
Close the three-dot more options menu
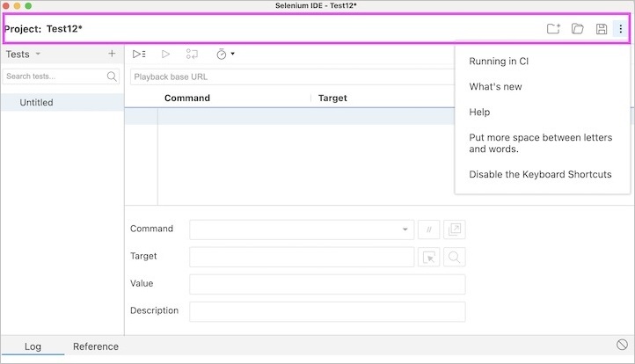(620, 29)
